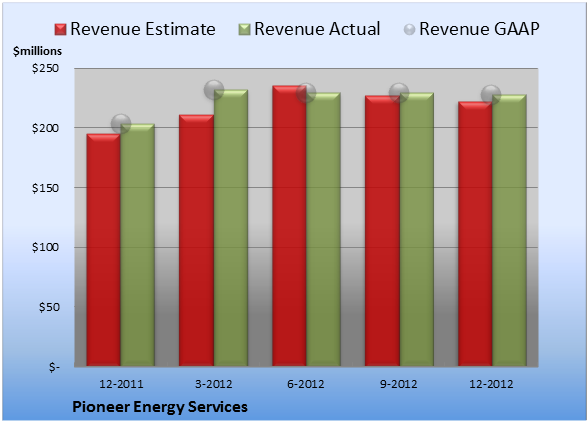Select the red estimate bar for 3-2012
Screen dimensions: 588x422
point(196,240)
